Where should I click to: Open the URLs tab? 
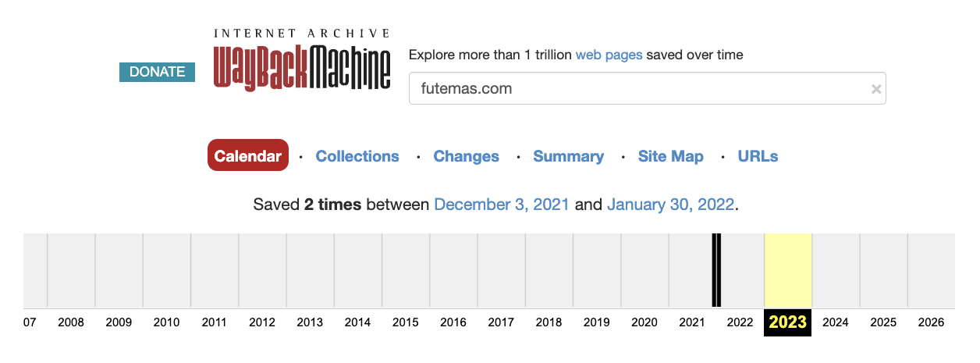[x=758, y=156]
